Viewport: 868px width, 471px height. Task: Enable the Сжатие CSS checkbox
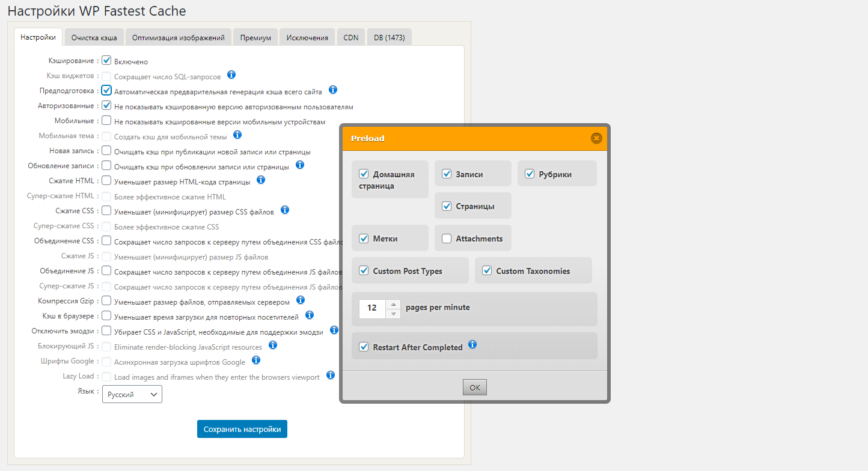tap(106, 211)
